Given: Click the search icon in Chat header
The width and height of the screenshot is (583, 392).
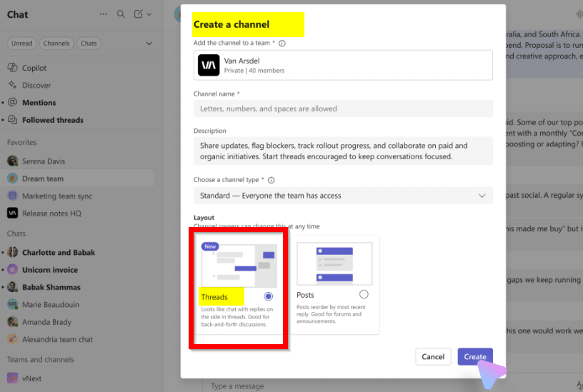Looking at the screenshot, I should tap(121, 14).
